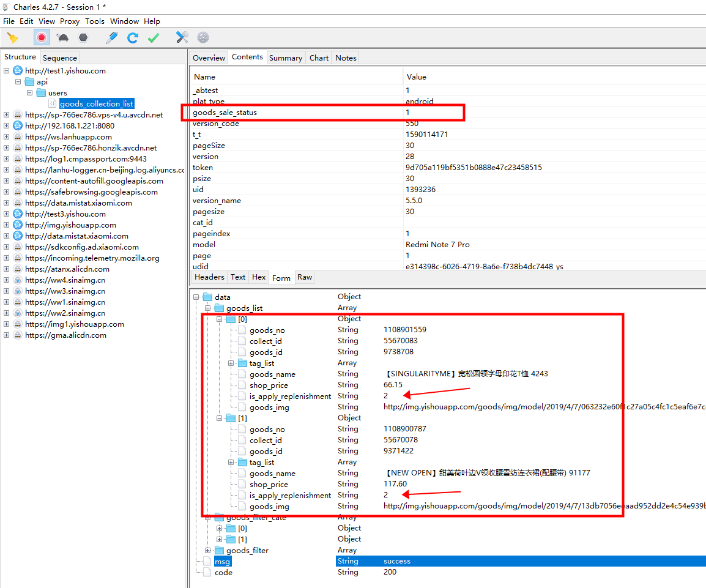
Task: Select https://data.mistat.xiaomi.com host
Action: tap(79, 203)
